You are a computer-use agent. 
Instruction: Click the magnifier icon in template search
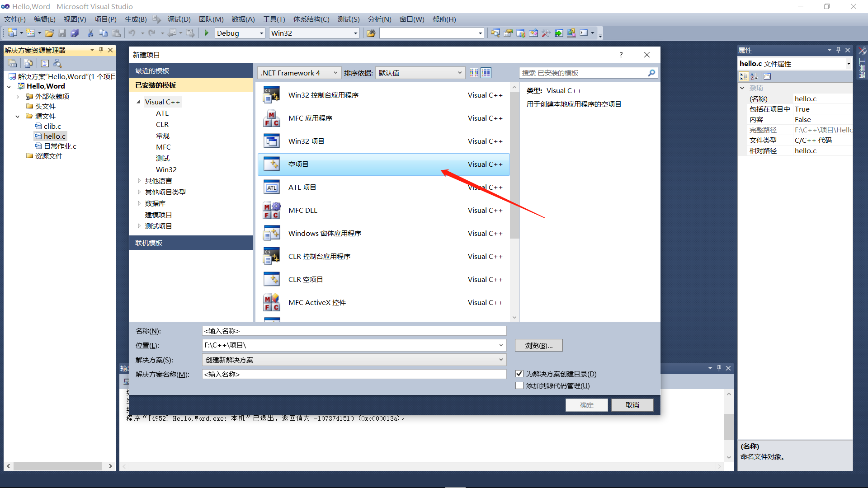651,73
